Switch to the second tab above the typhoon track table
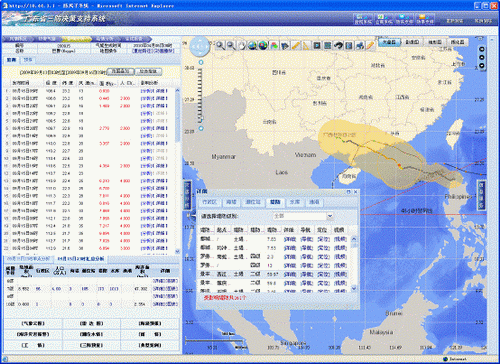This screenshot has width=500, height=364. (x=28, y=60)
